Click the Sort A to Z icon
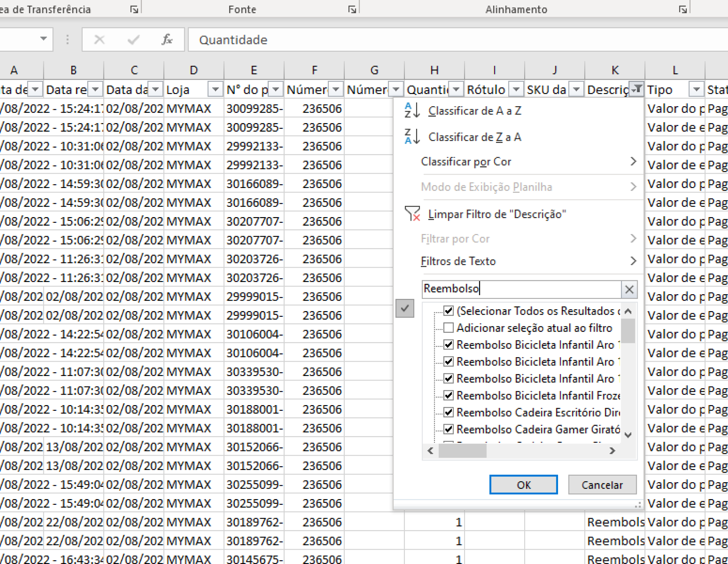The image size is (728, 564). click(412, 111)
